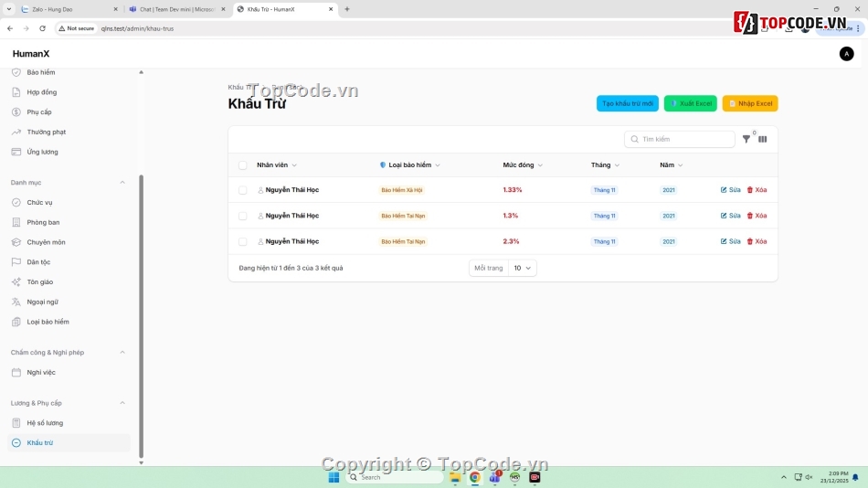The width and height of the screenshot is (868, 488).
Task: Toggle select-all checkbox in table header
Action: click(x=242, y=165)
